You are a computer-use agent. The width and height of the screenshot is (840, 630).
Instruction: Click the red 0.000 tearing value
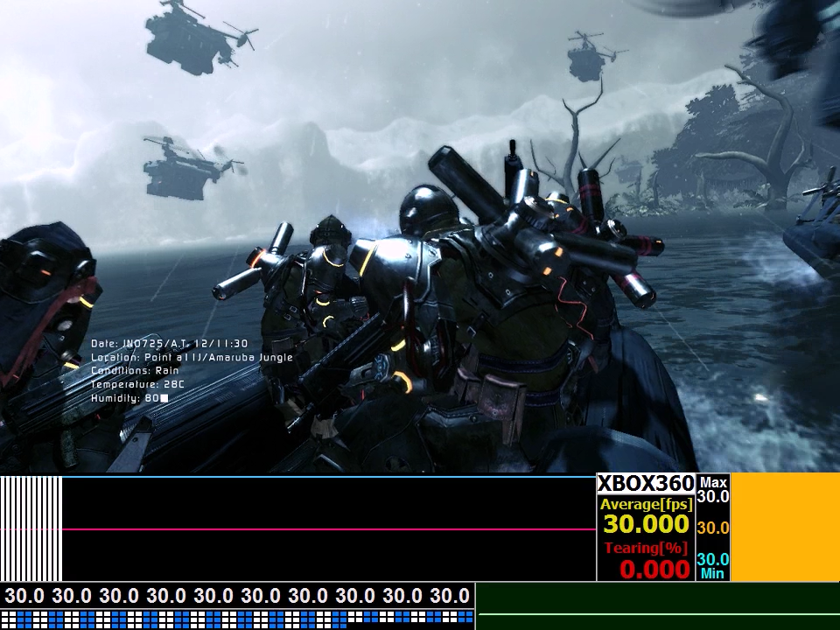coord(654,570)
